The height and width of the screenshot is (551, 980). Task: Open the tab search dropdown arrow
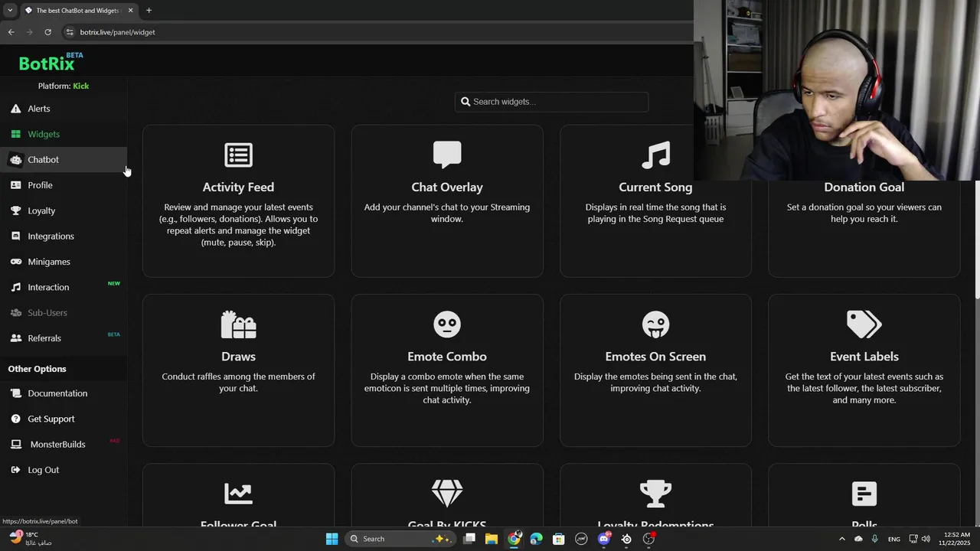click(9, 10)
